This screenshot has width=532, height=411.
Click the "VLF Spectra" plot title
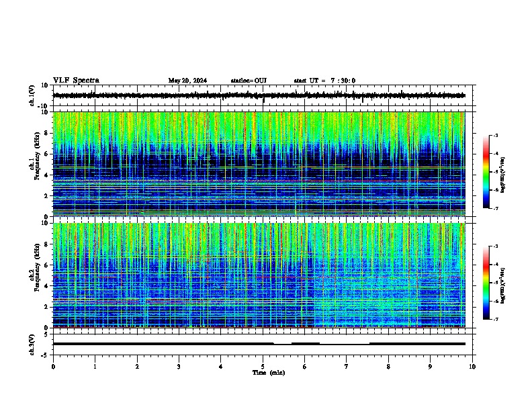pos(76,81)
